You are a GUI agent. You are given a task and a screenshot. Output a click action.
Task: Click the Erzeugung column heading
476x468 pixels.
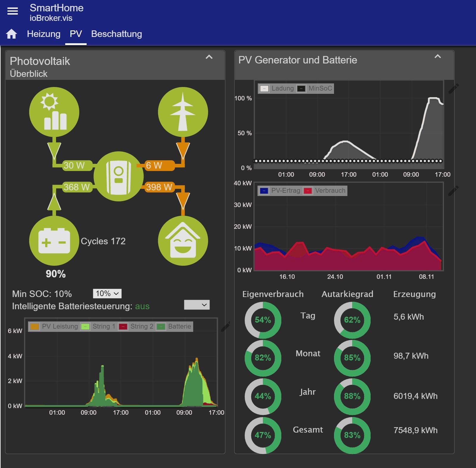tap(414, 294)
